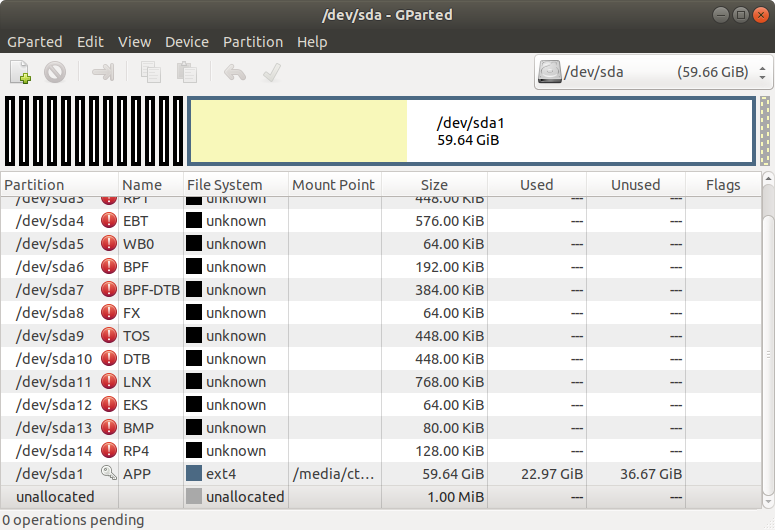Click the warning icon for /dev/sda9
This screenshot has height=530, width=775.
(x=109, y=335)
